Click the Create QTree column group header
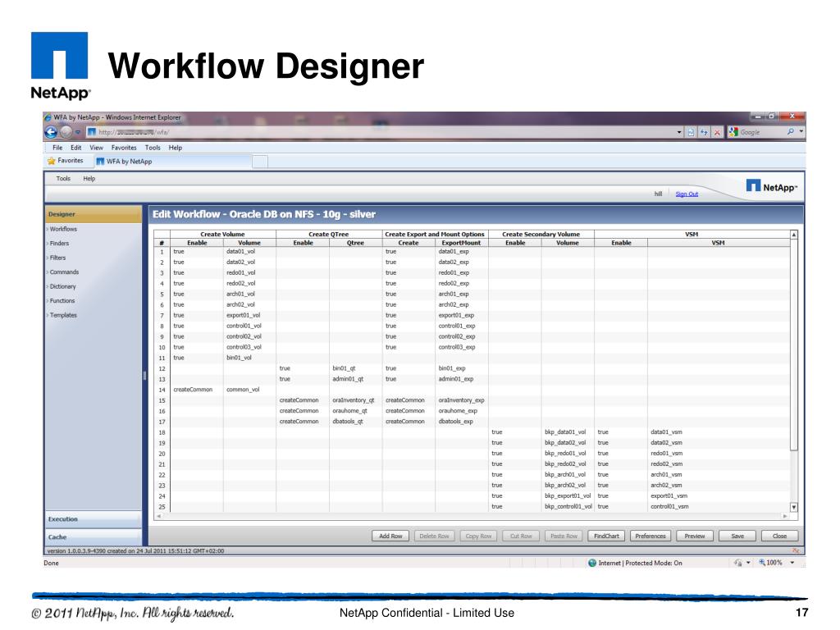840x630 pixels. (328, 234)
